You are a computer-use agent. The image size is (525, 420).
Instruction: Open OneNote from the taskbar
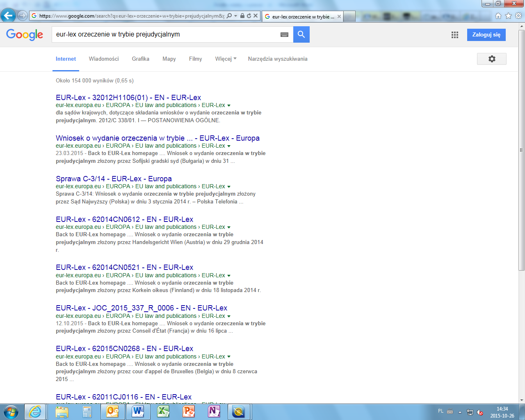(x=214, y=412)
